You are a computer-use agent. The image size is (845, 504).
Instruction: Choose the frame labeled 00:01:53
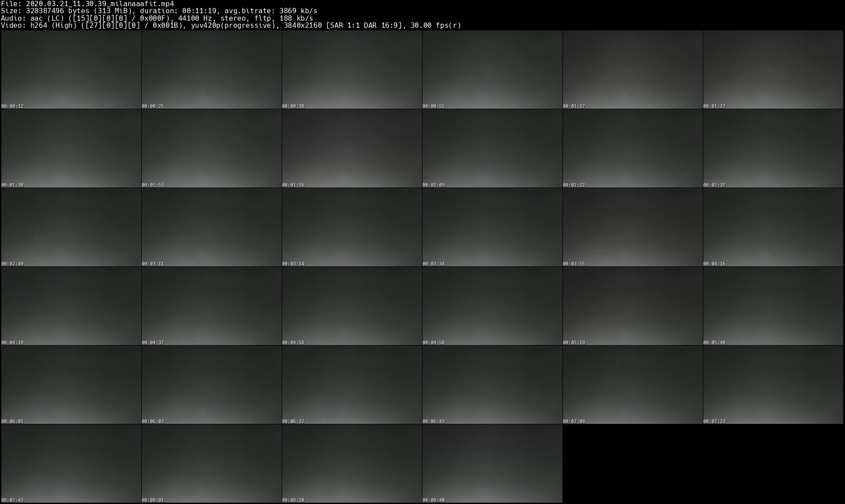click(212, 148)
